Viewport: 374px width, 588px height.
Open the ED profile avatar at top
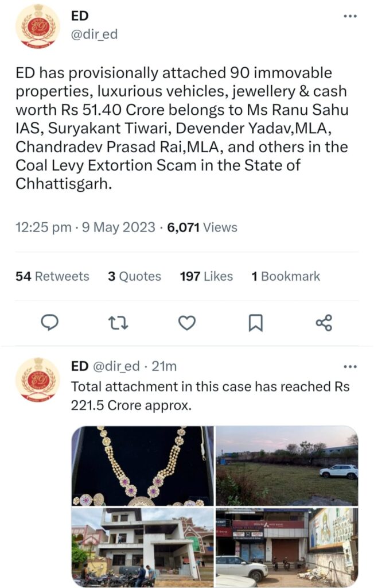pyautogui.click(x=38, y=26)
